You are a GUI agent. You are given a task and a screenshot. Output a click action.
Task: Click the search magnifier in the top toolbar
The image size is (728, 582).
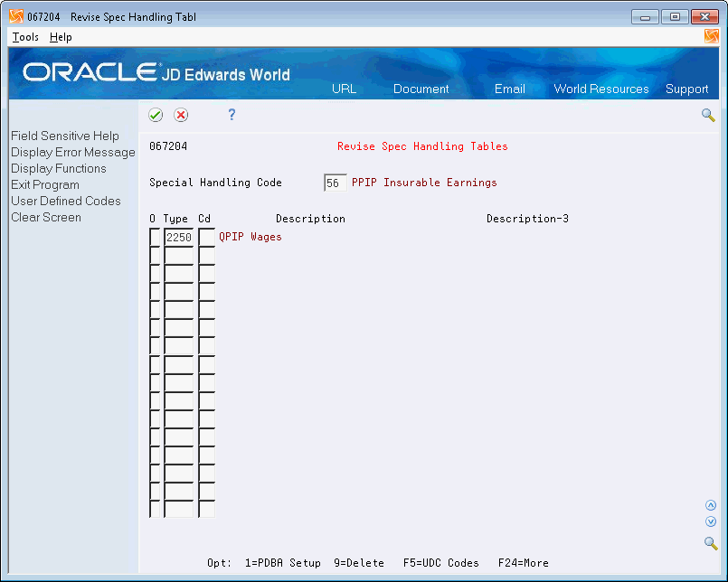click(x=709, y=115)
